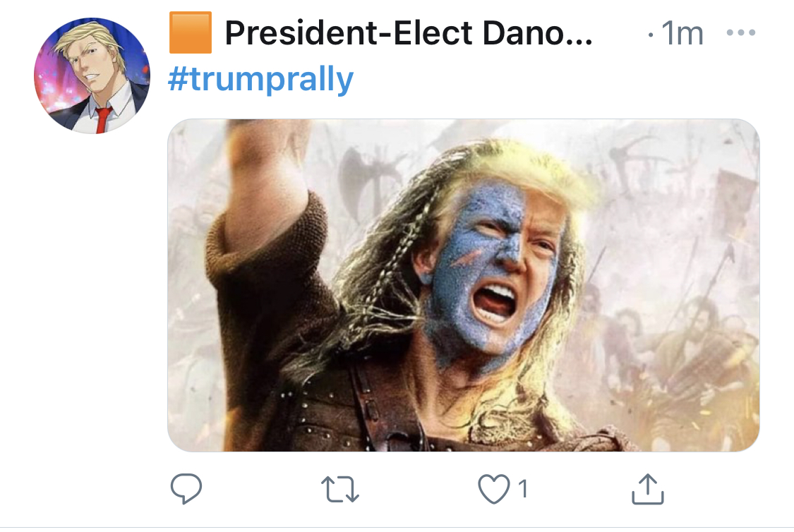794x532 pixels.
Task: Click the orange square badge beside the name
Action: (x=191, y=33)
